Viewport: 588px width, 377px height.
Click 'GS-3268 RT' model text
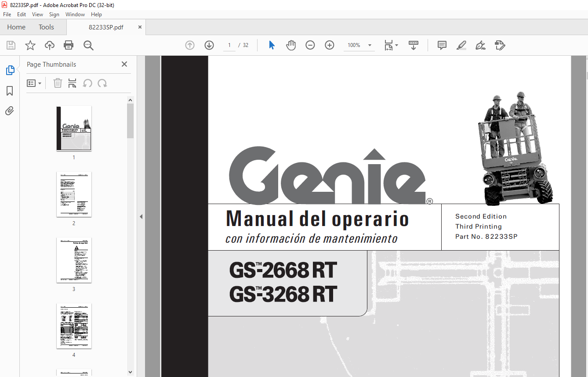(283, 294)
